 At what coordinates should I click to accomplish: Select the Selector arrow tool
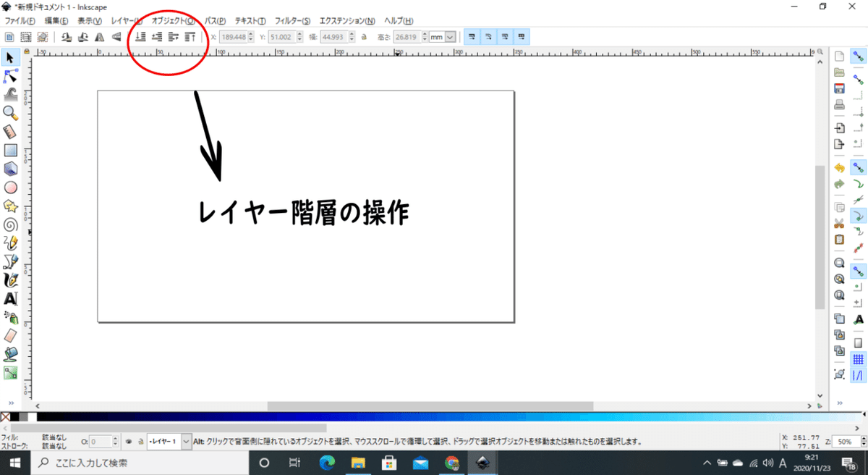click(10, 57)
